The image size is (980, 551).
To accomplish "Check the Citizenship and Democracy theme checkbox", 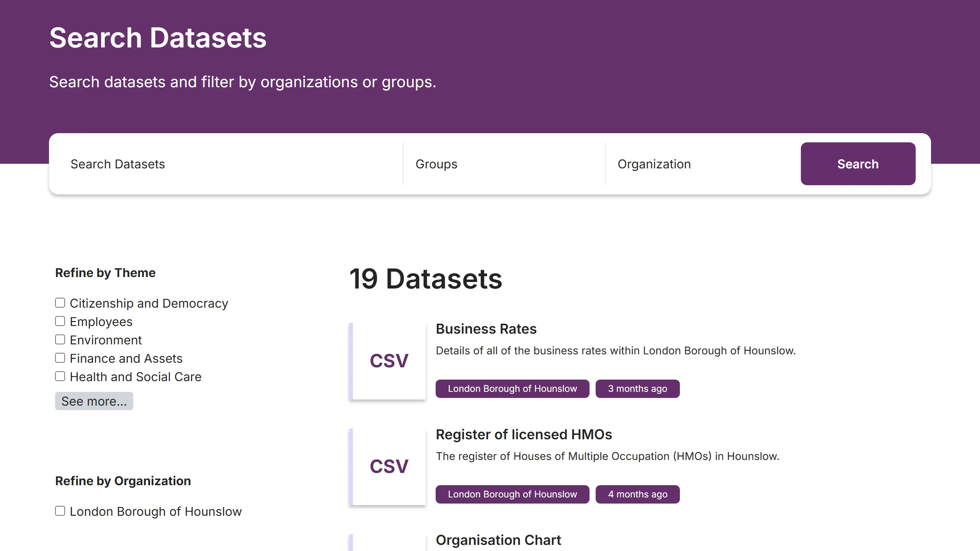I will tap(60, 303).
